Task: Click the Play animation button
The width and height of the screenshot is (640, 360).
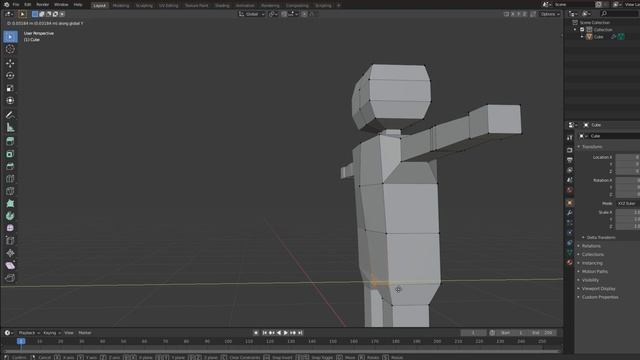Action: click(286, 333)
